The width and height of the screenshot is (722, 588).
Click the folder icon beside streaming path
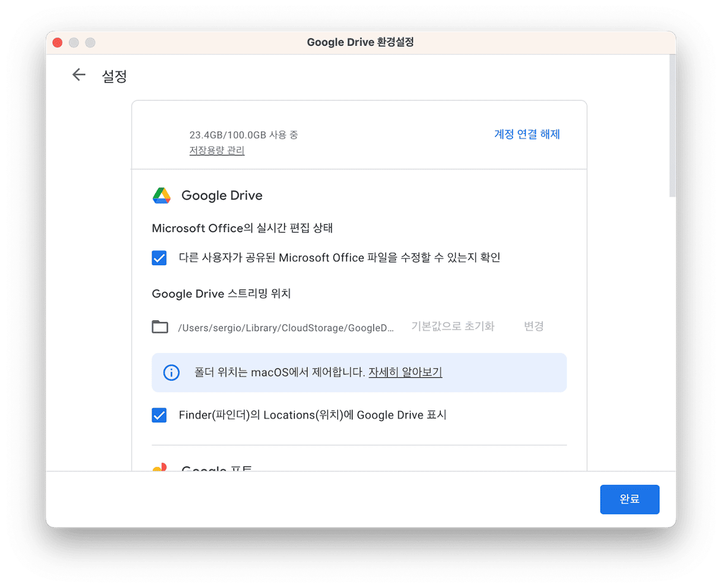click(x=160, y=327)
